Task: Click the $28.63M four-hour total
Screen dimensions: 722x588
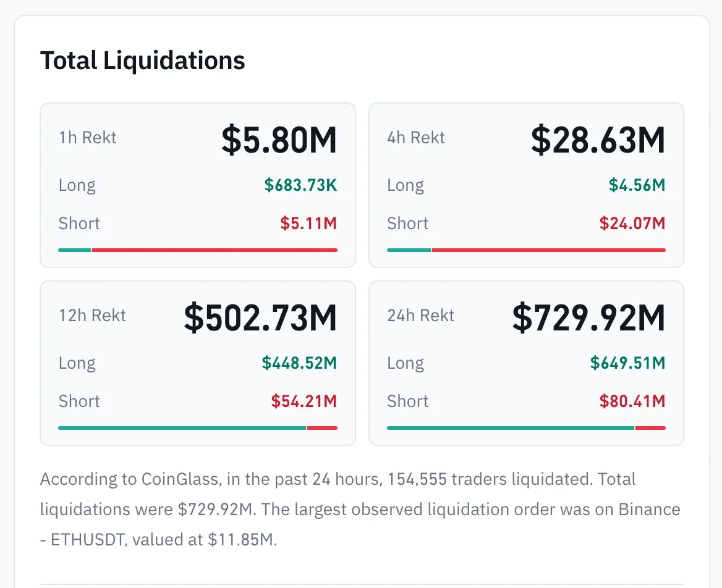Action: tap(598, 140)
